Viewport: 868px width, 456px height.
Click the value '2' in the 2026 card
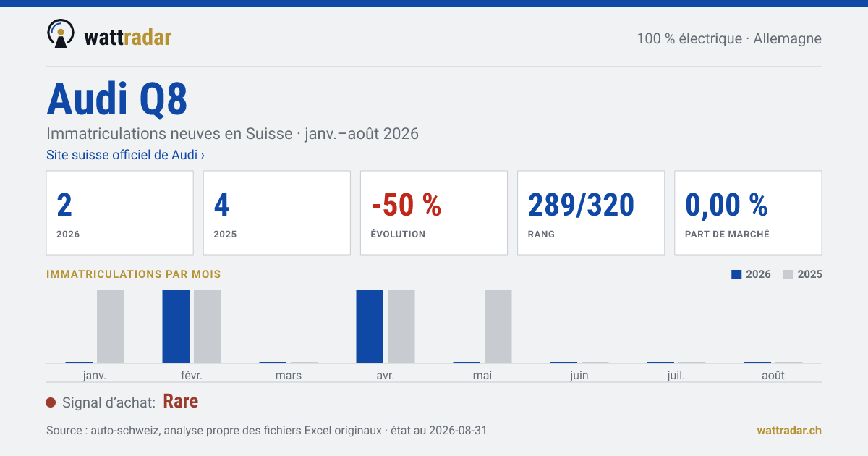pos(64,206)
